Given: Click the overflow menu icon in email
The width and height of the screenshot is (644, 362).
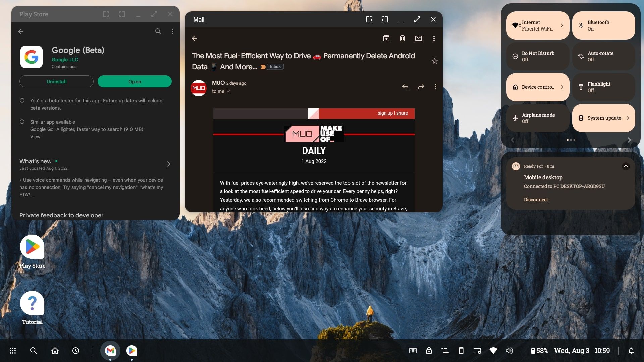Looking at the screenshot, I should click(434, 39).
